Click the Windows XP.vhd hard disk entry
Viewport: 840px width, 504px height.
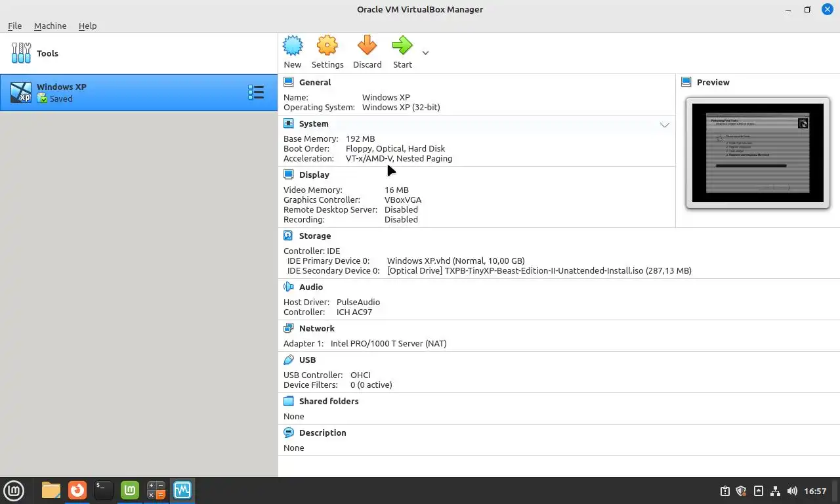456,261
